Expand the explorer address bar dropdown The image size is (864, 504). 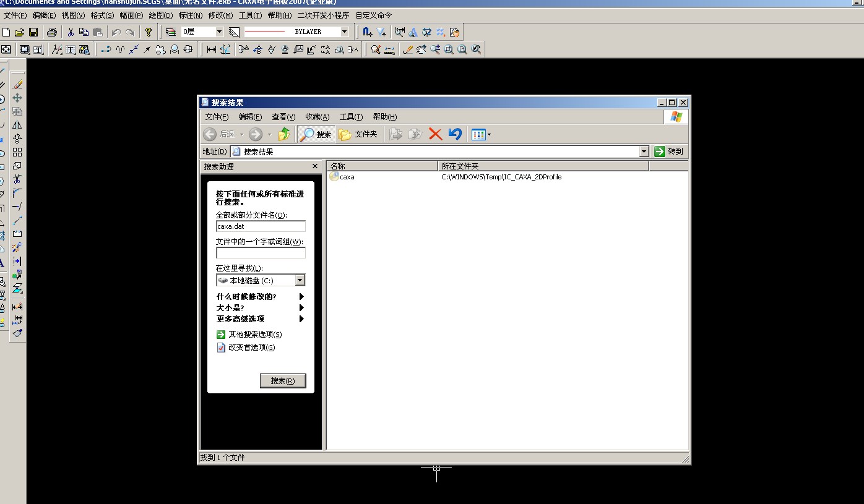tap(644, 152)
